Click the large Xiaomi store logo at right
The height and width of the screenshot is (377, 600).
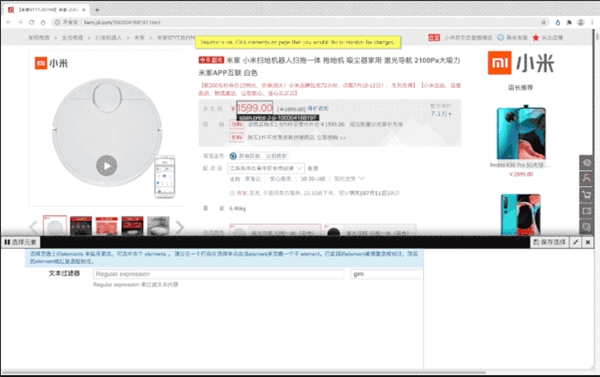(521, 63)
